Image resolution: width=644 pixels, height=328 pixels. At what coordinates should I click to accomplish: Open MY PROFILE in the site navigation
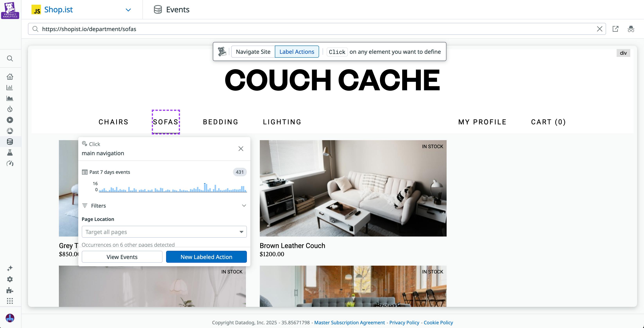tap(482, 122)
